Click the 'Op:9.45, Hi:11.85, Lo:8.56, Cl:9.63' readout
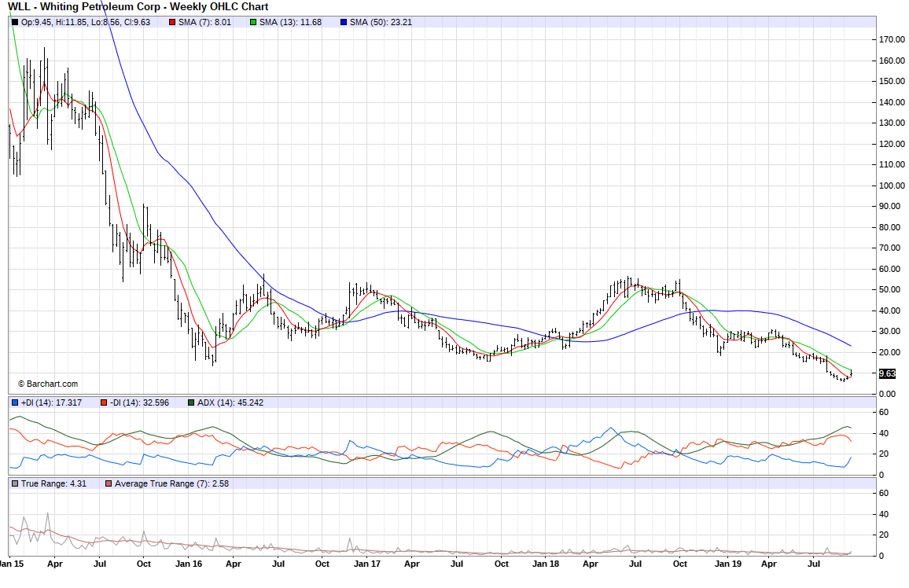909x588 pixels. coord(86,23)
